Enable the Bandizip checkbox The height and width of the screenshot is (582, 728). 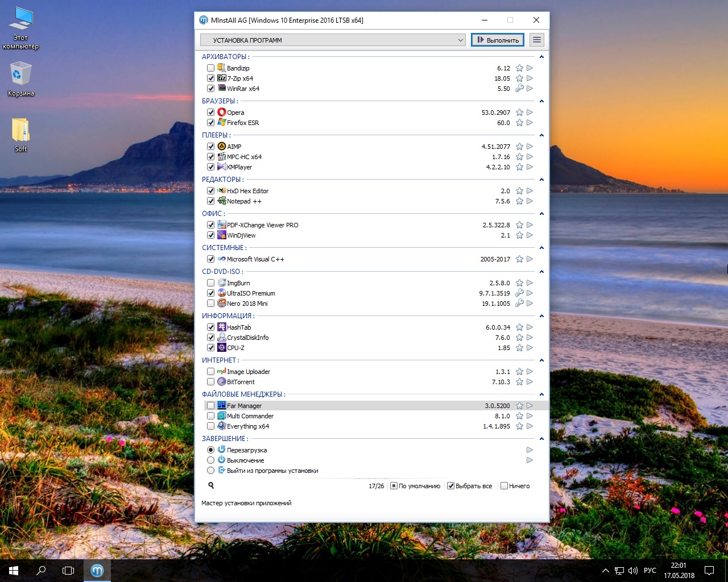coord(210,68)
